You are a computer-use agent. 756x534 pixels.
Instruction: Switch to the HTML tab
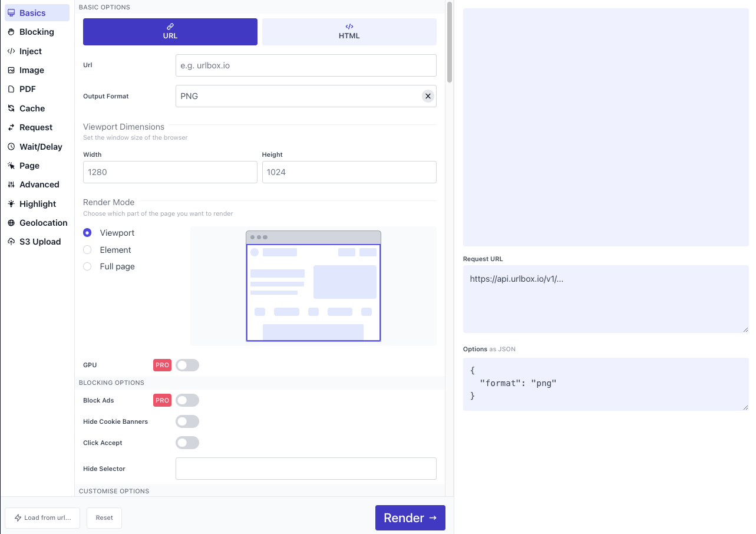tap(349, 32)
